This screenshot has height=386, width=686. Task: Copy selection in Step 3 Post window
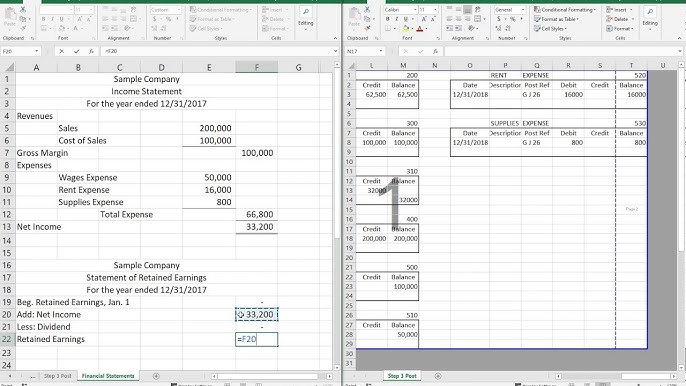pyautogui.click(x=366, y=19)
